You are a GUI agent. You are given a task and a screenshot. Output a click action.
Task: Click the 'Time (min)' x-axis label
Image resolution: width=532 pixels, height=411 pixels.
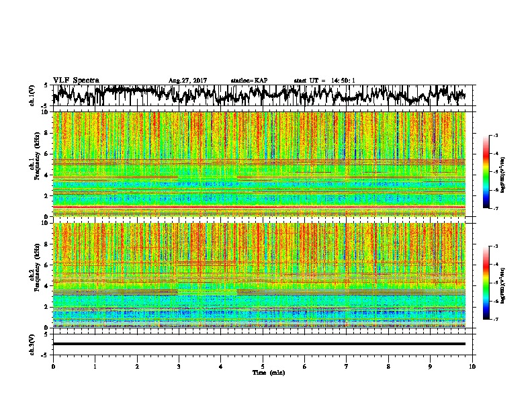point(269,372)
